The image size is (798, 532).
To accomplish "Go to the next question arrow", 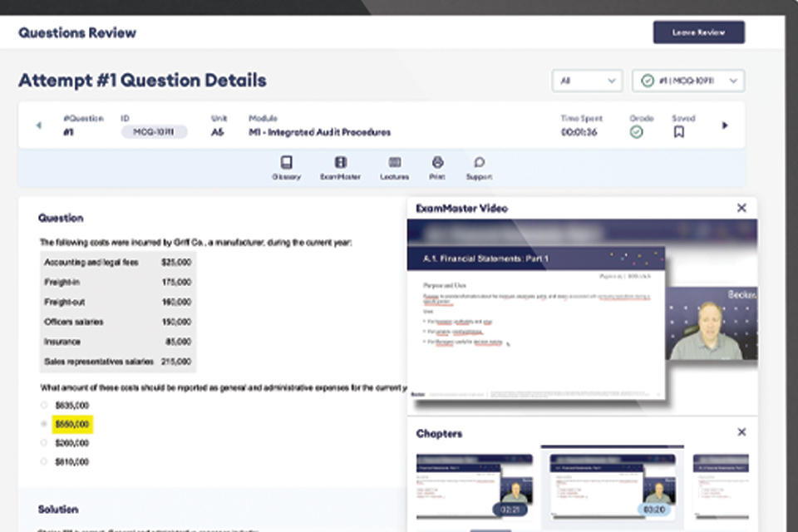I will pos(725,126).
